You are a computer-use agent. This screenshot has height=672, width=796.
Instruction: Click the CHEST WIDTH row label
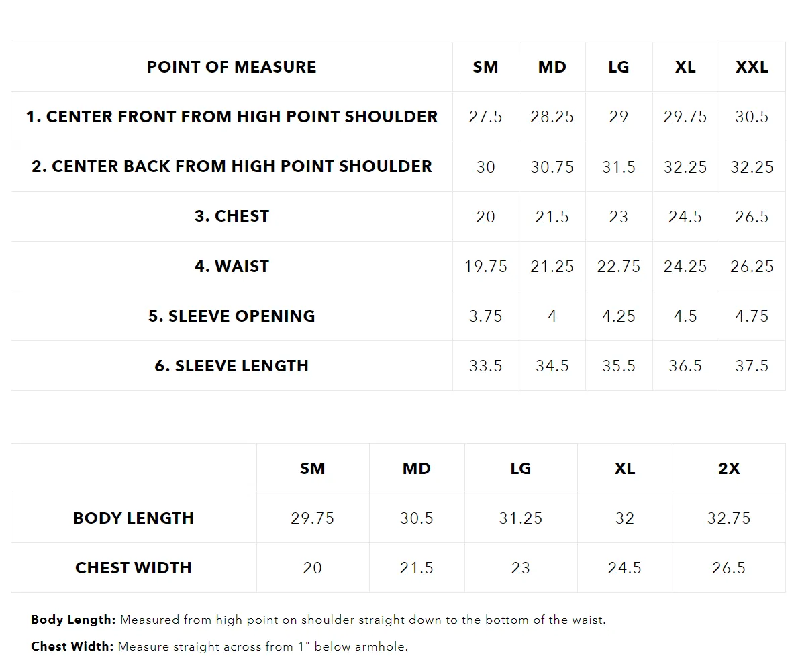(134, 568)
